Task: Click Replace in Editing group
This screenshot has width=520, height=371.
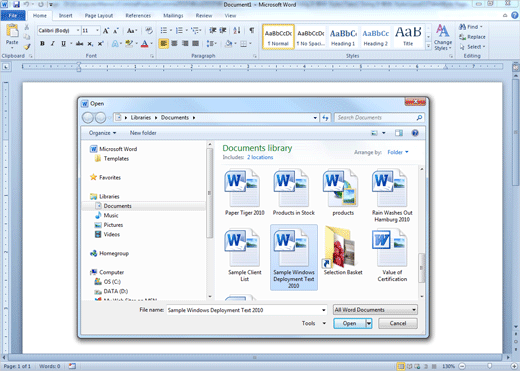Action: (472, 37)
